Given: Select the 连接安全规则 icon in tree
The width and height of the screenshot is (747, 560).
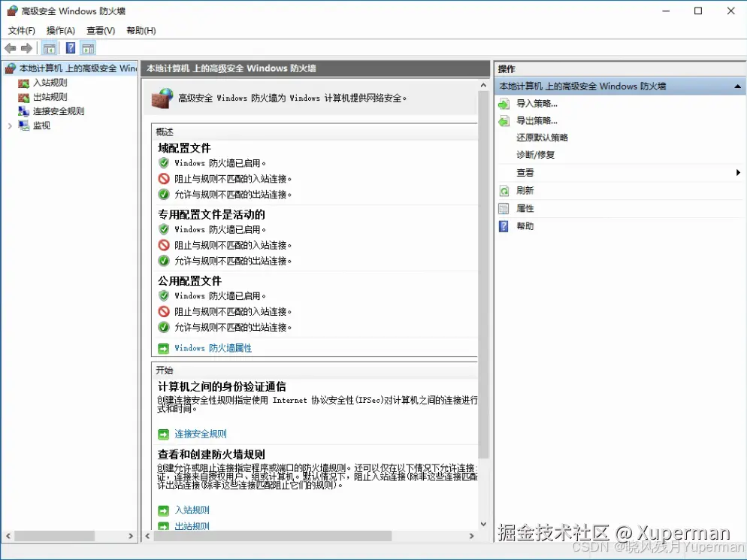Looking at the screenshot, I should tap(23, 111).
